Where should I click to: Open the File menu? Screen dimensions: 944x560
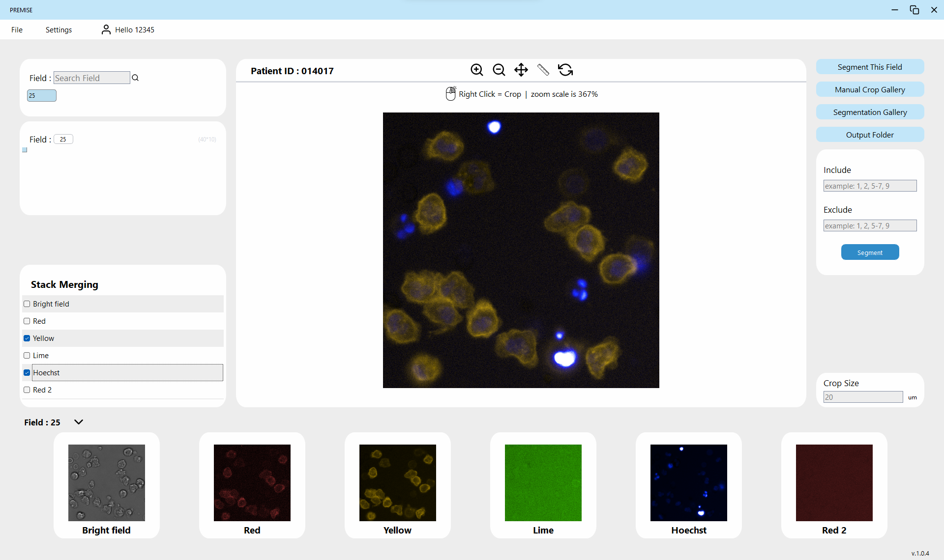pyautogui.click(x=17, y=29)
